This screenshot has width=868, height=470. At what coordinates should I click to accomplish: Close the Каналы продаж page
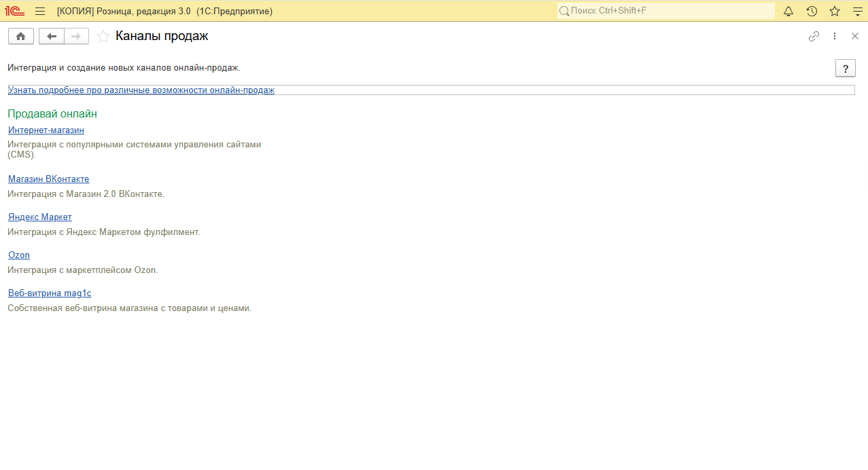coord(855,37)
